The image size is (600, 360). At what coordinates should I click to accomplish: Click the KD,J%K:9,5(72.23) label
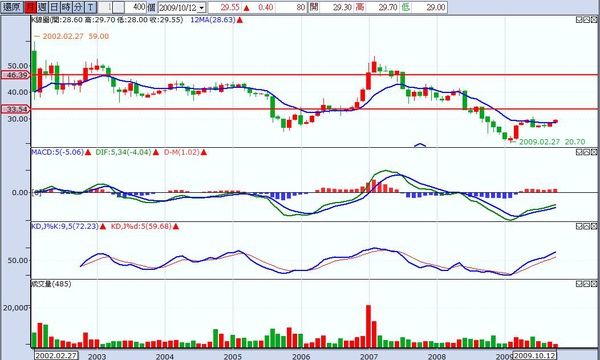click(x=65, y=226)
